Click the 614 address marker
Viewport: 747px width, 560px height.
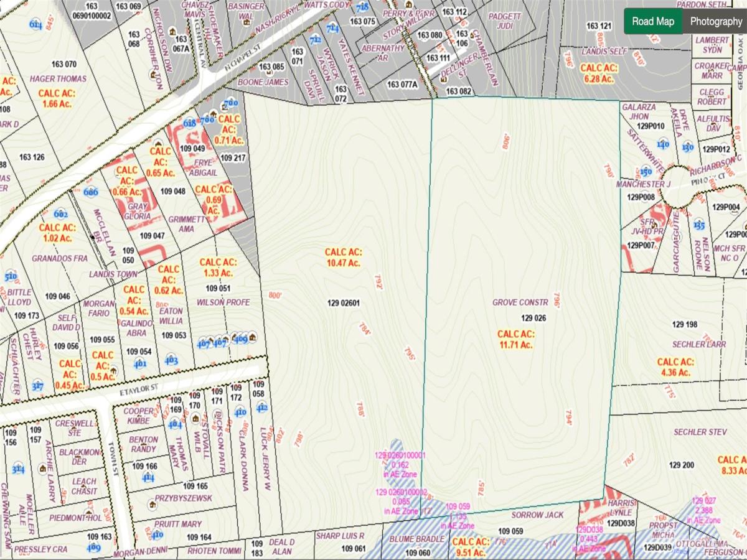pyautogui.click(x=36, y=24)
